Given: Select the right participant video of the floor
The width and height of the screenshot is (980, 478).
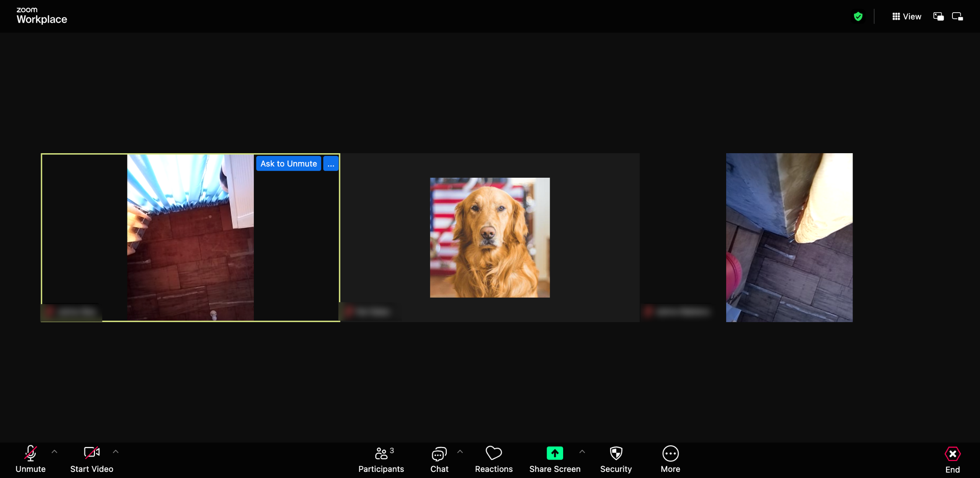Looking at the screenshot, I should tap(789, 237).
